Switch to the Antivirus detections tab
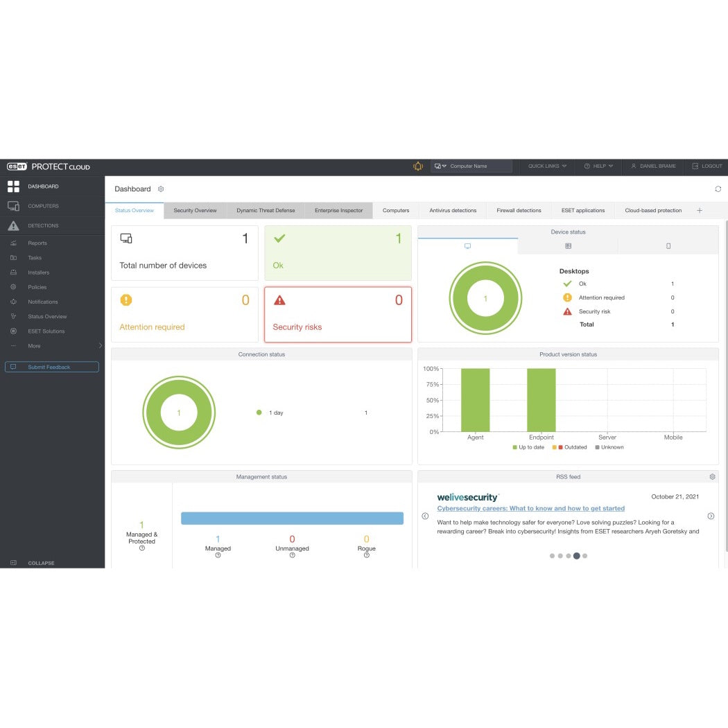The height and width of the screenshot is (728, 728). coord(452,210)
